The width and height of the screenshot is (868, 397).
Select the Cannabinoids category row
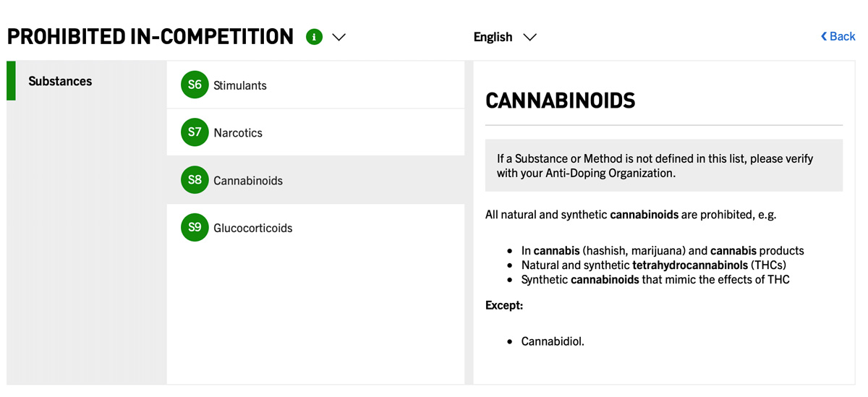tap(315, 180)
